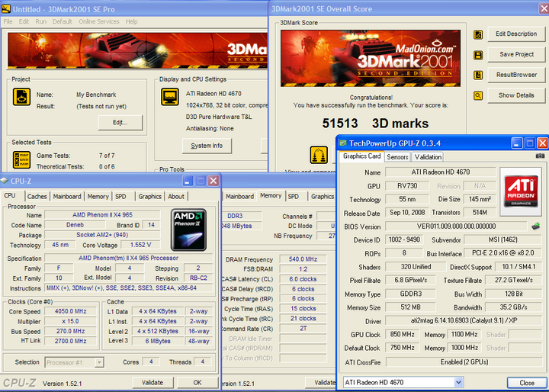Click the Edit Description icon in score window
The height and width of the screenshot is (392, 549).
tap(478, 34)
